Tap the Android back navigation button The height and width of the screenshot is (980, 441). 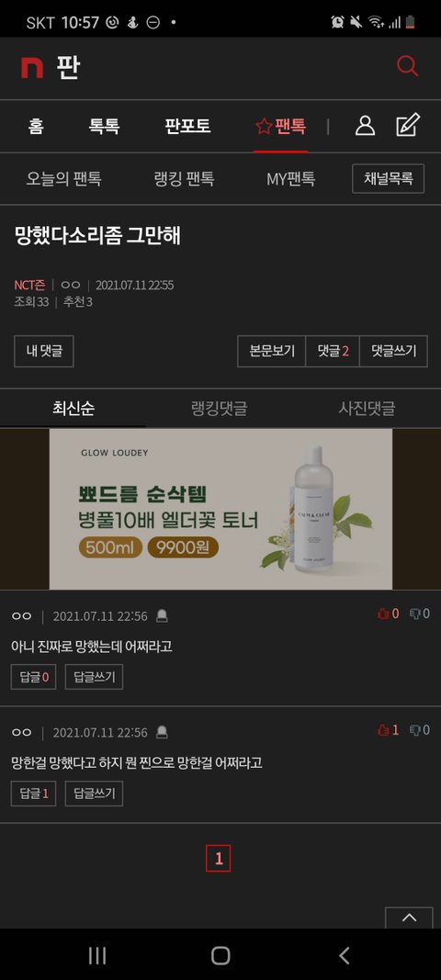[x=344, y=955]
